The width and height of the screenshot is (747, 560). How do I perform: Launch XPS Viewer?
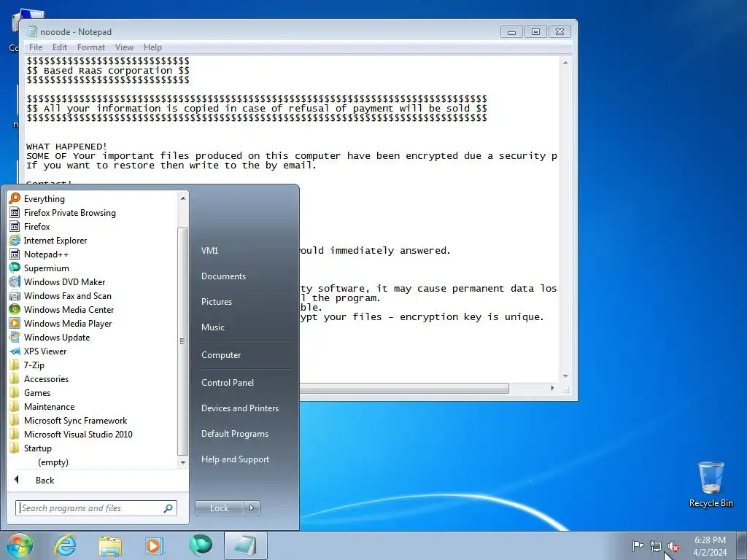click(x=44, y=351)
